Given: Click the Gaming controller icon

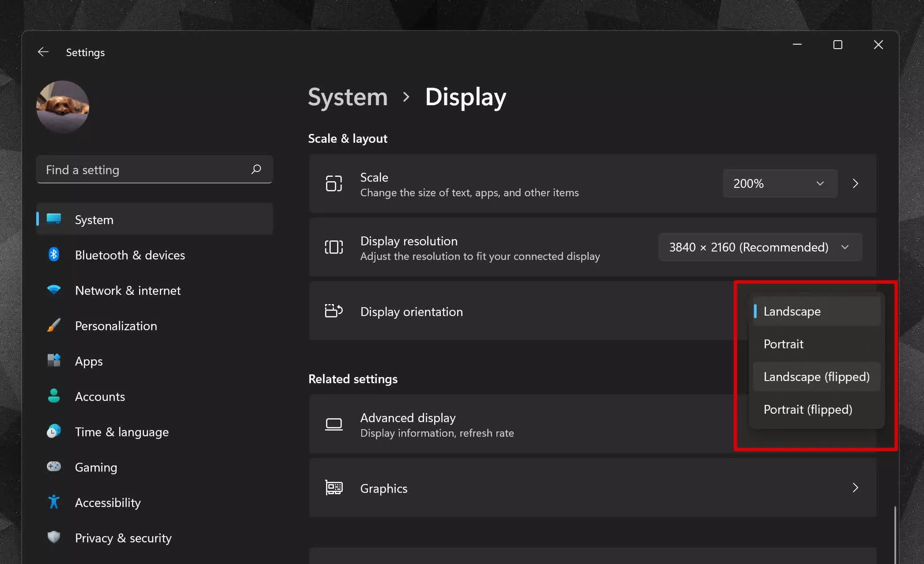Looking at the screenshot, I should pos(54,467).
